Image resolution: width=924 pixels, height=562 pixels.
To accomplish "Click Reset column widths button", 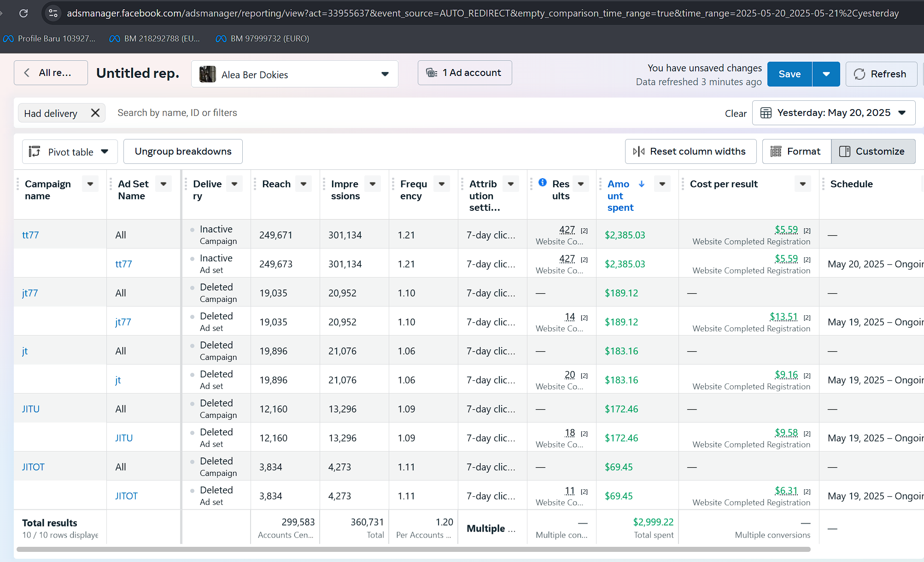I will tap(690, 151).
